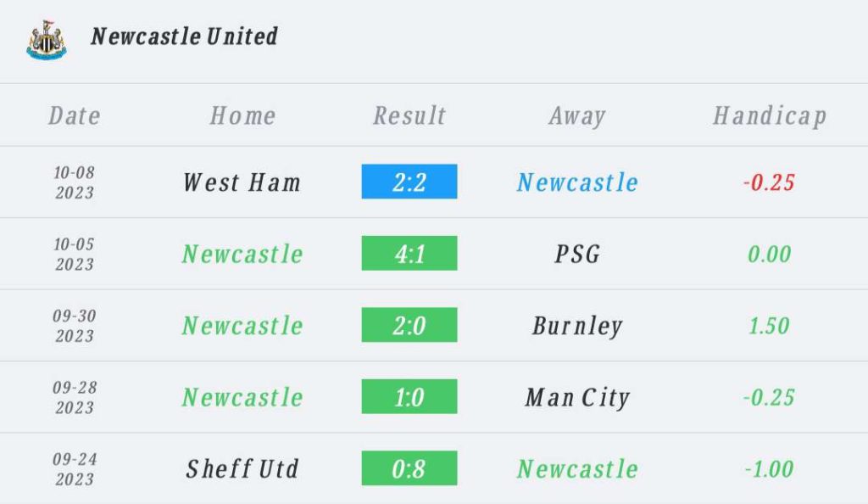Open the 0:8 Sheff Utd result
Screen dimensions: 868x504
point(409,468)
